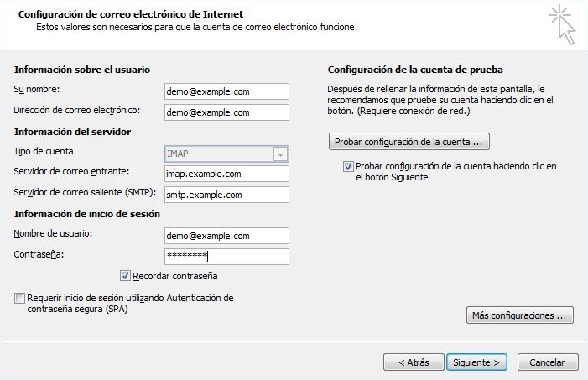Focus the Nombre de usuario field
This screenshot has height=380, width=588.
[226, 236]
